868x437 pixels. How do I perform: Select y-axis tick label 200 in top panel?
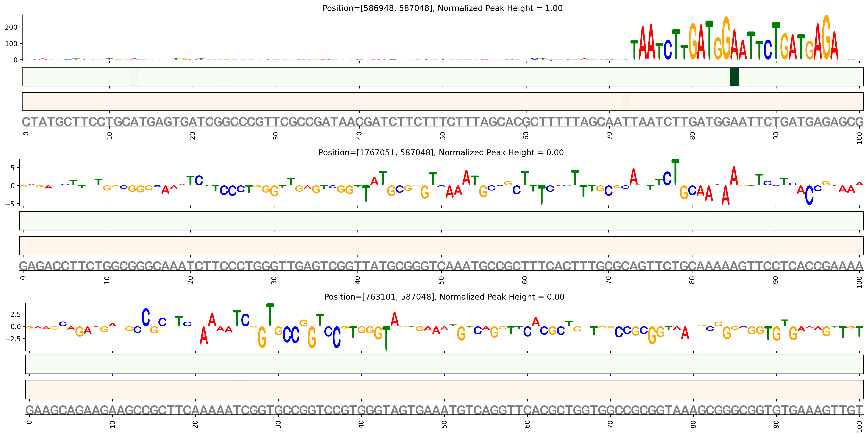[11, 27]
